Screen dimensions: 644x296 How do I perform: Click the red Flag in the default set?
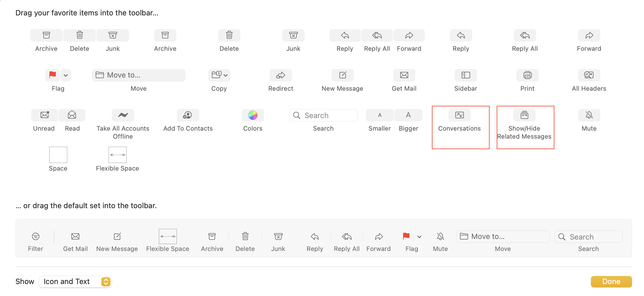pyautogui.click(x=406, y=236)
